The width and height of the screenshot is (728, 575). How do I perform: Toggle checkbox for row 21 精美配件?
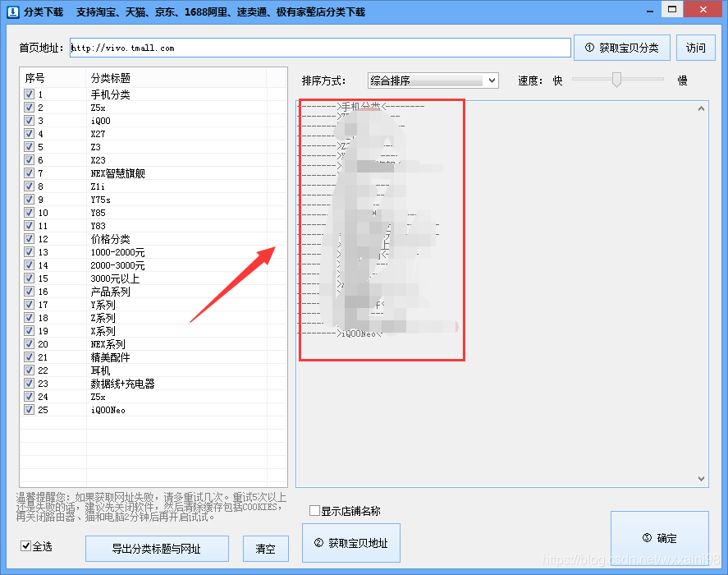click(x=30, y=357)
